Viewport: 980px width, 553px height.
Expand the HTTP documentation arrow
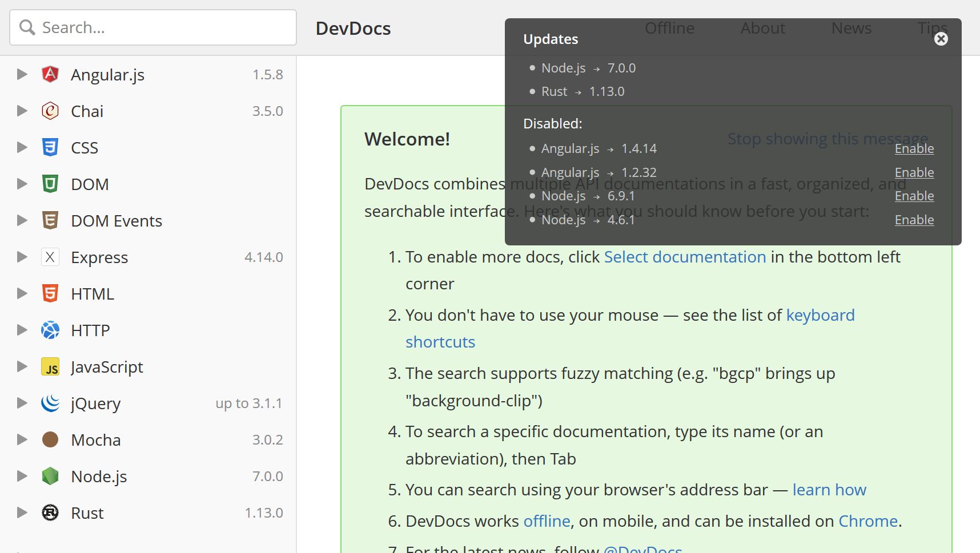point(22,330)
